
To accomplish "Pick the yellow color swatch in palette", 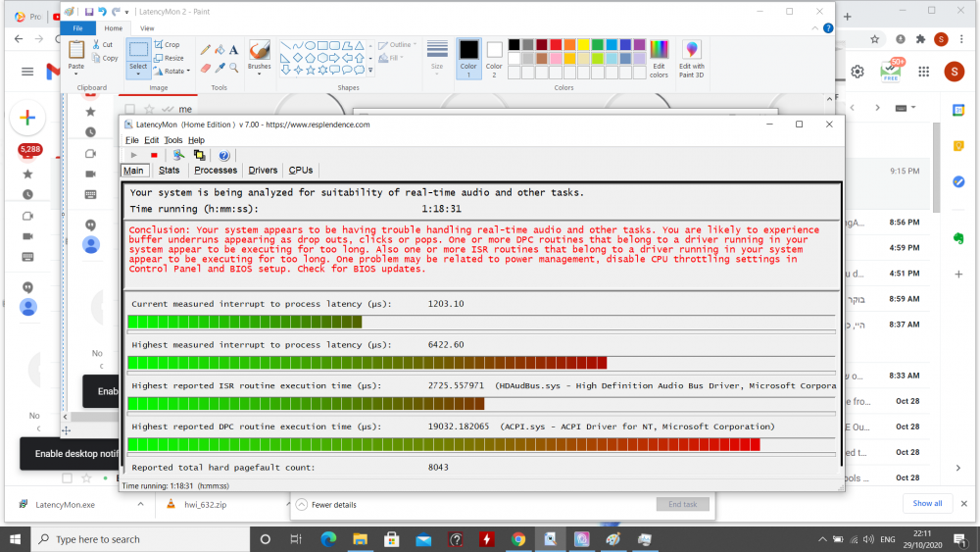I will pos(584,44).
